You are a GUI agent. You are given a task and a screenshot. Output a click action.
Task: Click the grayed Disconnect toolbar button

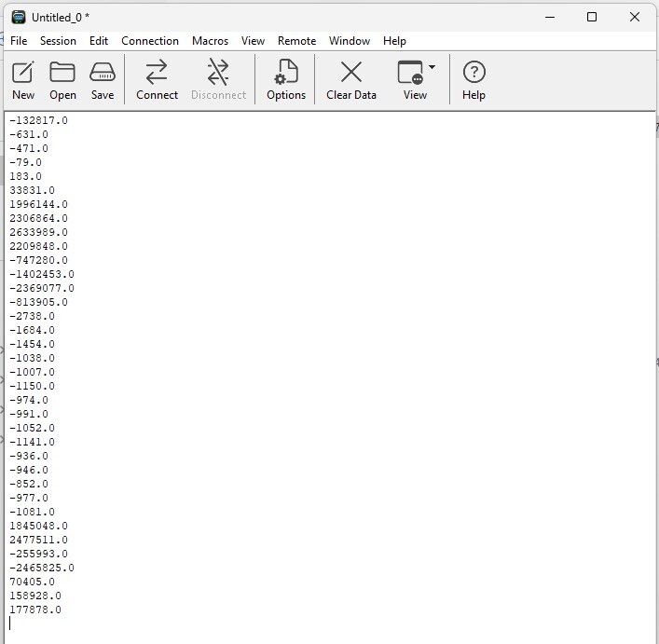tap(218, 80)
